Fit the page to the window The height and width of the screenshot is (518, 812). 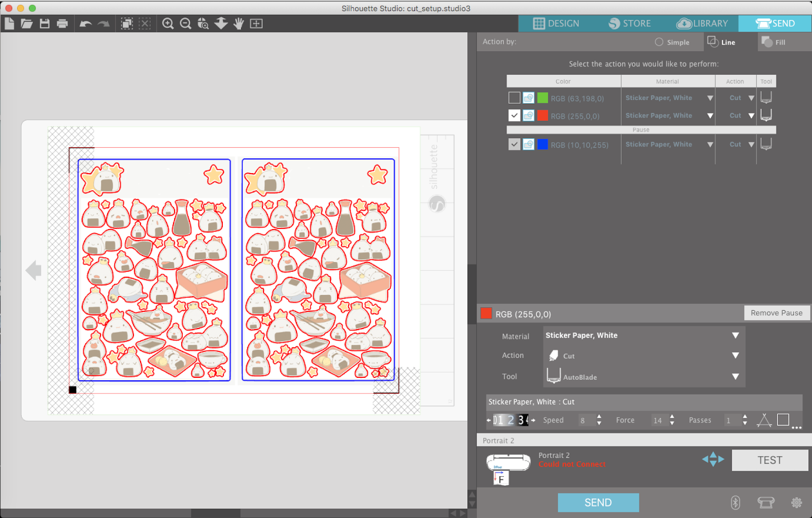coord(256,23)
